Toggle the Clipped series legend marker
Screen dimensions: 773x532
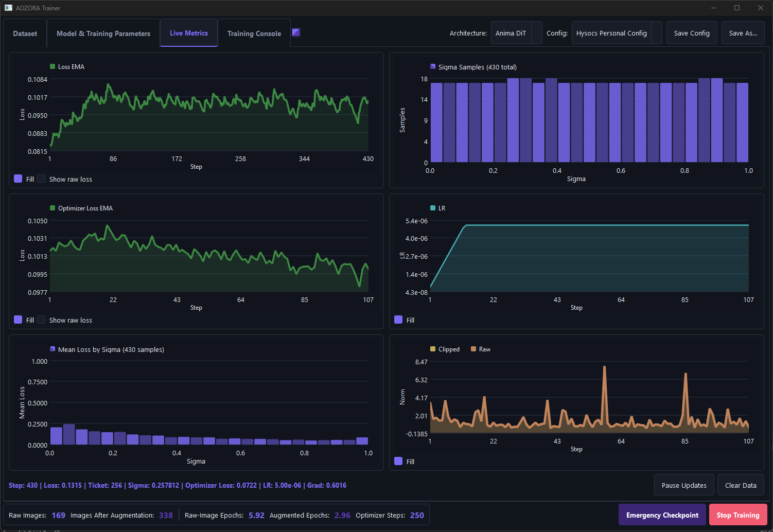click(433, 349)
